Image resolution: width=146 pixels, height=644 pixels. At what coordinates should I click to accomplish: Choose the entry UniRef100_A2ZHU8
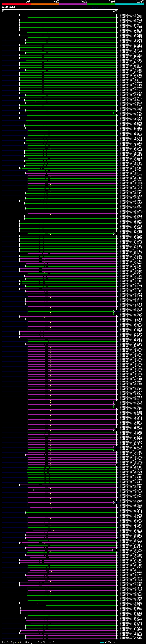(x=131, y=72)
